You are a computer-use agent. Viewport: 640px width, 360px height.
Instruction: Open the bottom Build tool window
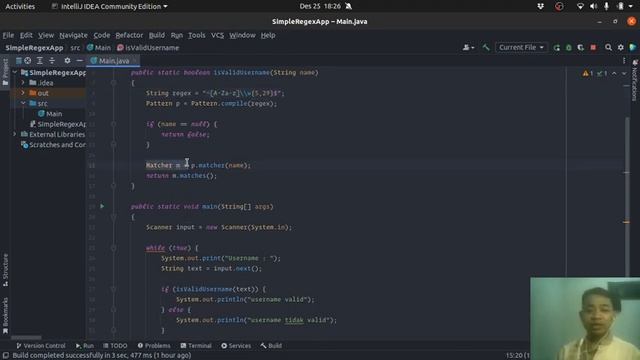click(271, 346)
